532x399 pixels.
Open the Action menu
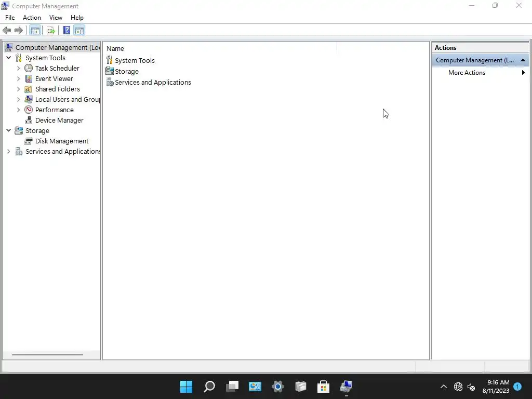point(32,18)
